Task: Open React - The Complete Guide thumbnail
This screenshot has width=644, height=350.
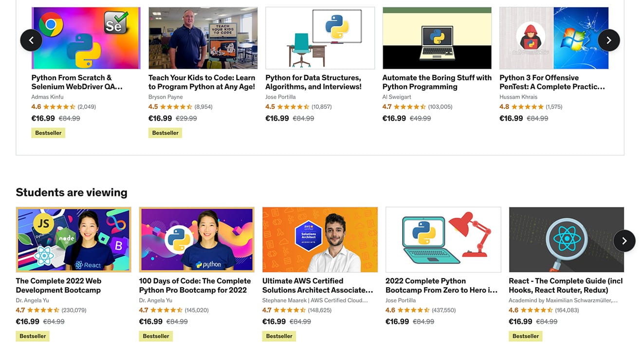Action: click(567, 240)
